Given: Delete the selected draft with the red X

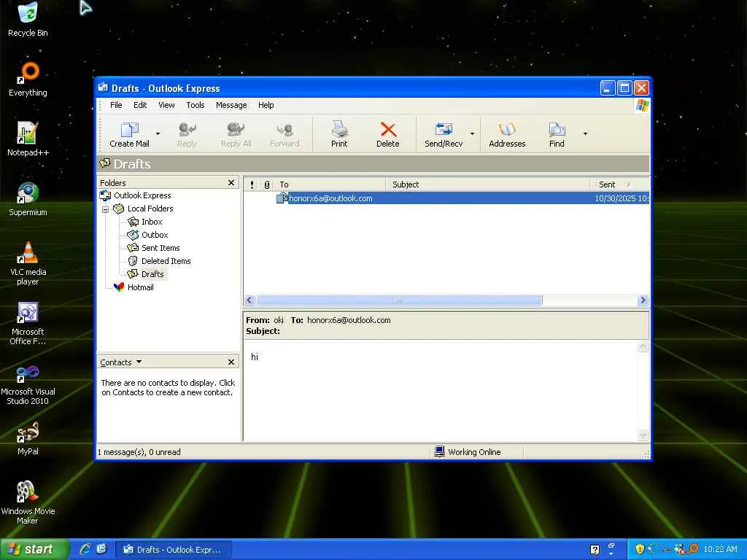Looking at the screenshot, I should (x=388, y=135).
